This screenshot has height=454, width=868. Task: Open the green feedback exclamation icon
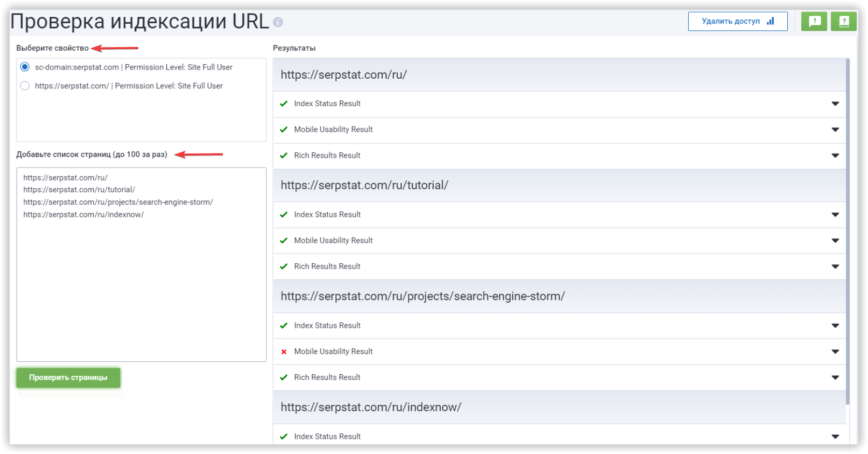[814, 21]
